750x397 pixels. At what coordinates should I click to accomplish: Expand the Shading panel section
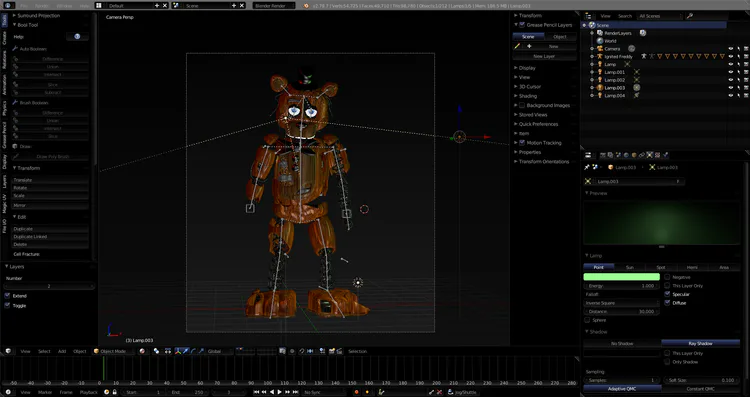click(x=528, y=96)
